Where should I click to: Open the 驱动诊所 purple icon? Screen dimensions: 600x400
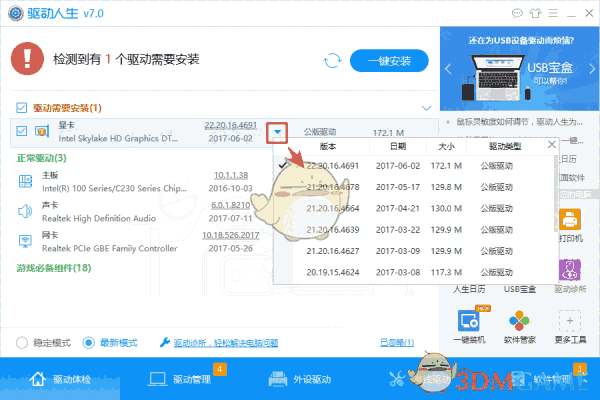click(x=570, y=270)
